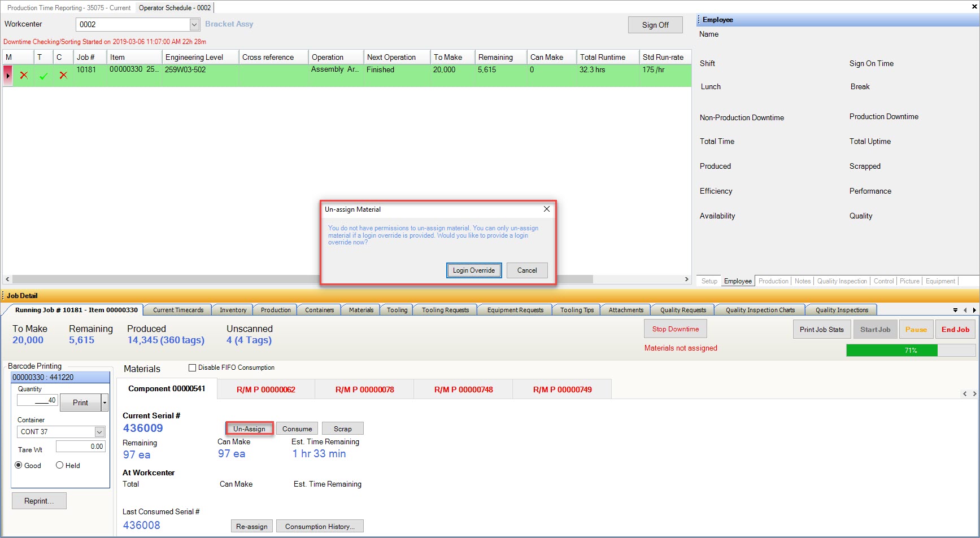This screenshot has width=980, height=538.
Task: Select the R/M P 00000062 material tab
Action: (265, 390)
